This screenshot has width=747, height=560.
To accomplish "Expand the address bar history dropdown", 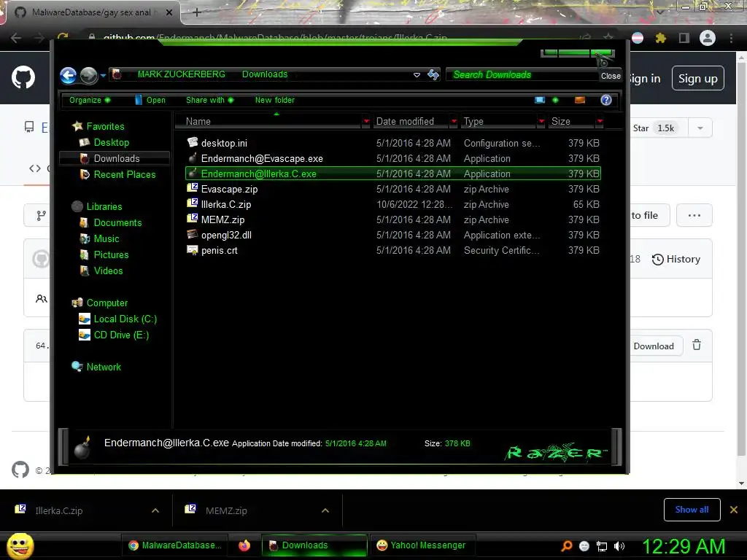I will pyautogui.click(x=417, y=75).
